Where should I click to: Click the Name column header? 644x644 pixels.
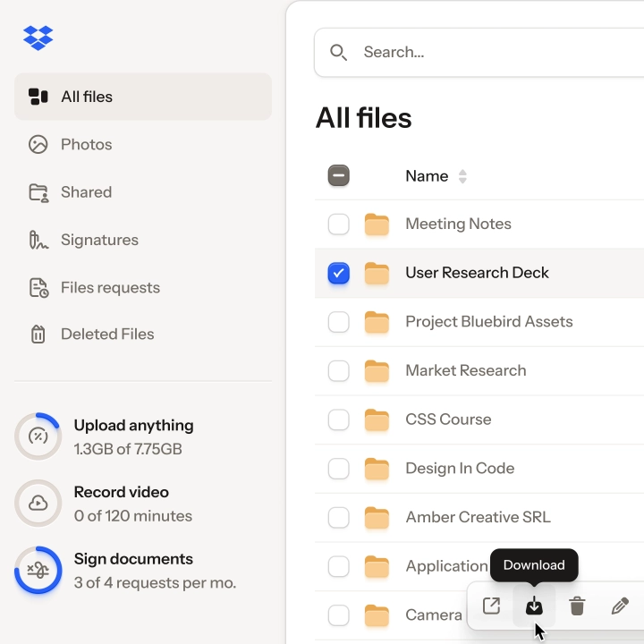[427, 176]
